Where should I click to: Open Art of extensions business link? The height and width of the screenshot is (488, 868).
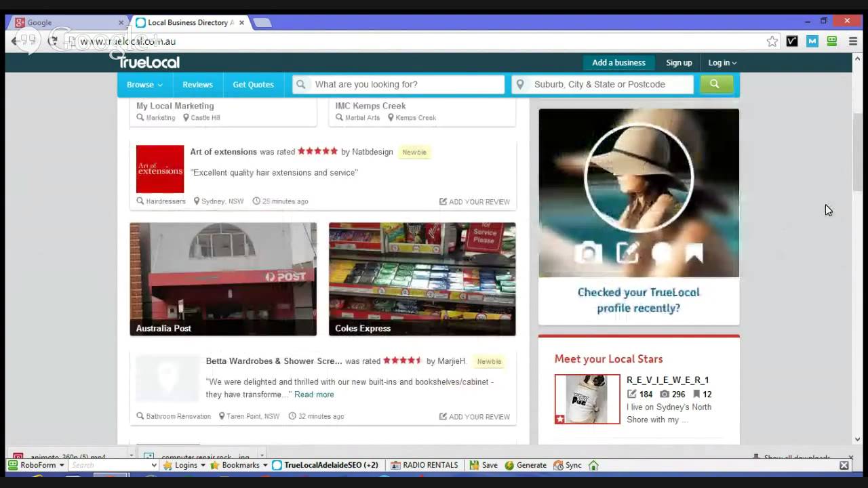point(223,152)
